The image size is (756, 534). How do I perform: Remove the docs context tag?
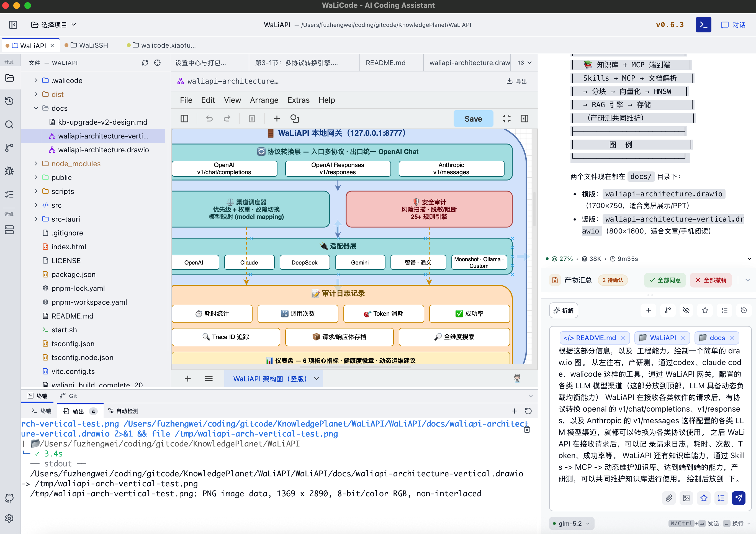[x=732, y=338]
